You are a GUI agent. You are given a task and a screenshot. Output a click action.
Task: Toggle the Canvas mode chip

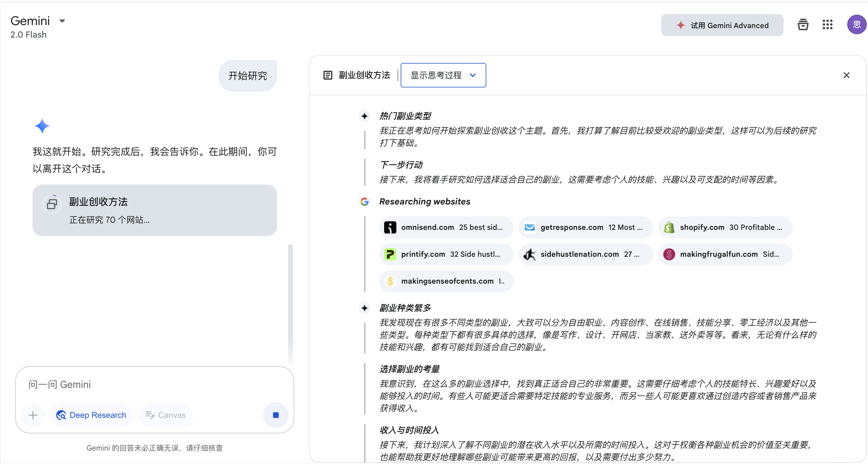(165, 415)
